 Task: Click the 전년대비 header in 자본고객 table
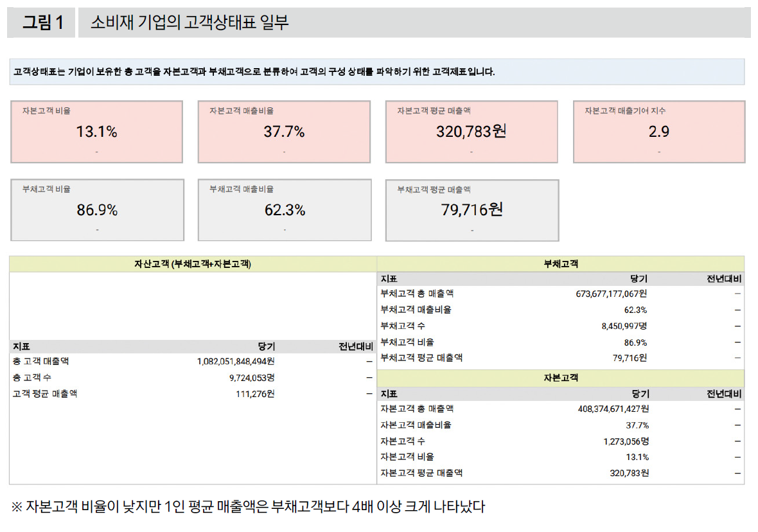(724, 394)
